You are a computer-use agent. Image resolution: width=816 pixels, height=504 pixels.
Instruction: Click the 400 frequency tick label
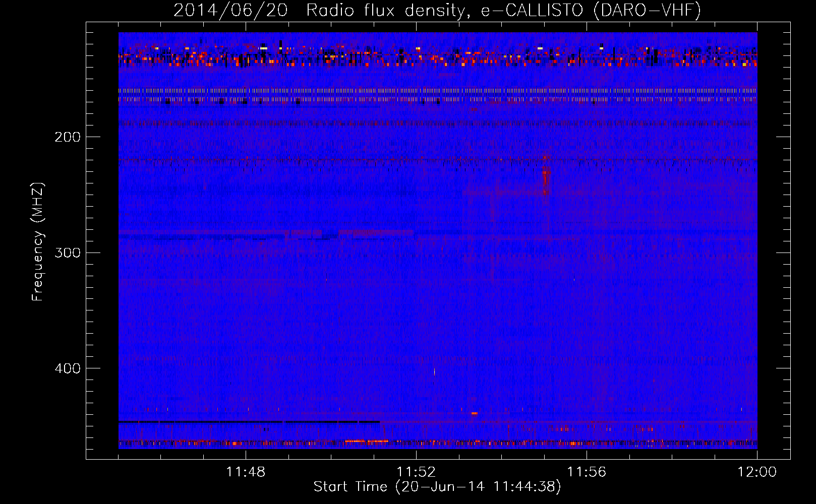68,368
